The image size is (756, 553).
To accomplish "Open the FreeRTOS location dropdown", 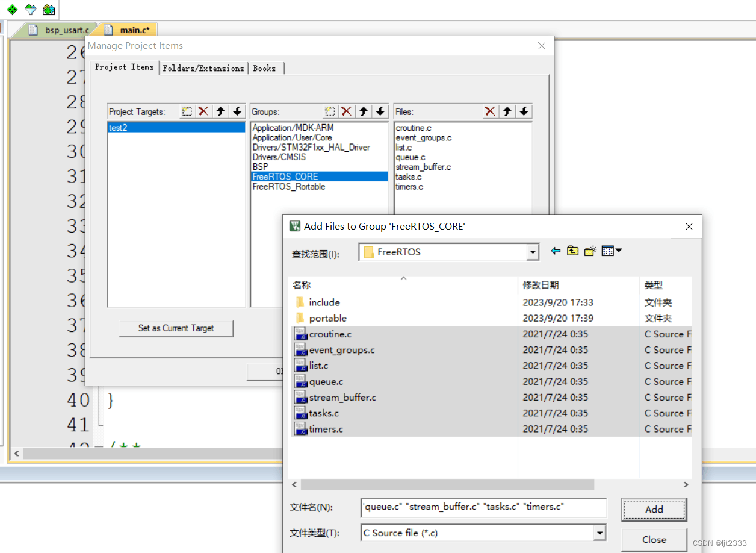I will tap(532, 252).
